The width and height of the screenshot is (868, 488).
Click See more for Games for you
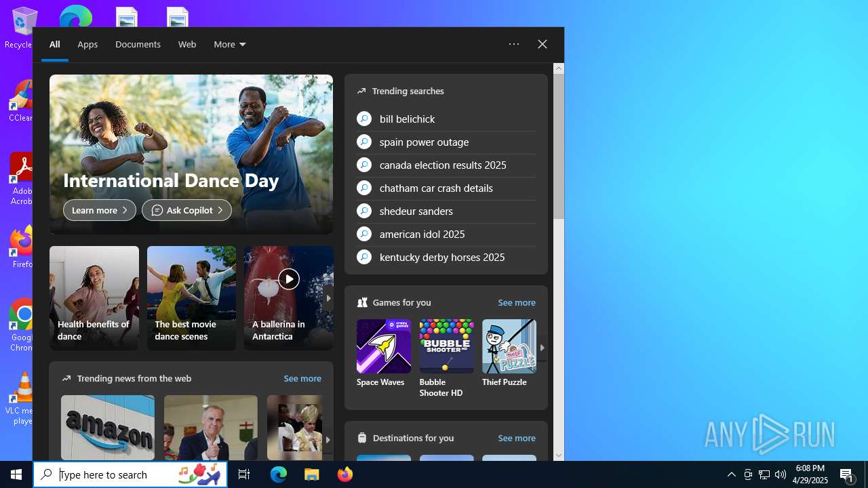[x=517, y=302]
